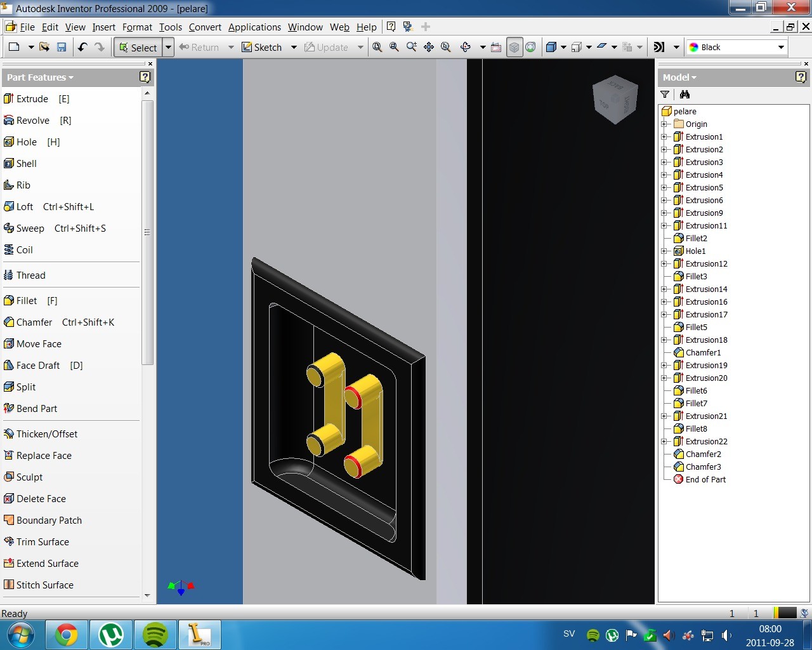Screen dimensions: 812x650
Task: Click the Sketch button
Action: coord(263,47)
